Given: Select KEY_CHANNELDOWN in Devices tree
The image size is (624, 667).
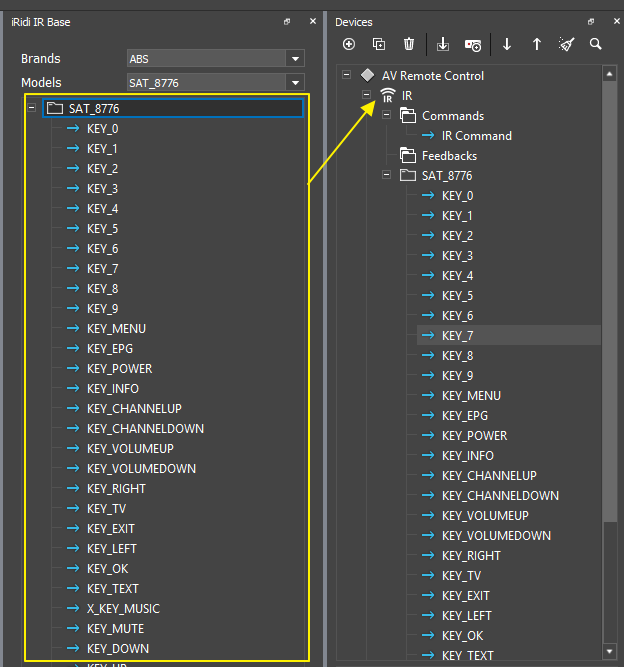Looking at the screenshot, I should 500,496.
